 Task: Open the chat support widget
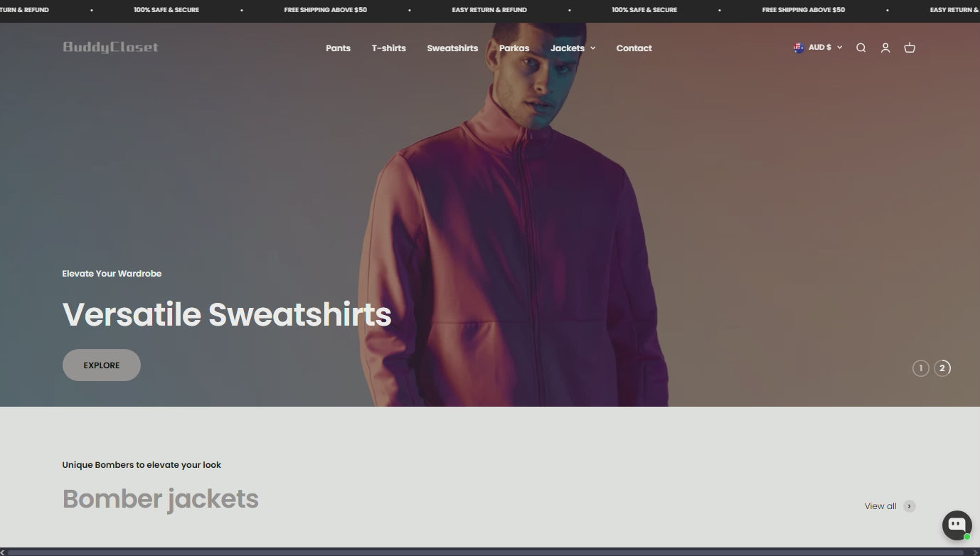click(x=957, y=525)
